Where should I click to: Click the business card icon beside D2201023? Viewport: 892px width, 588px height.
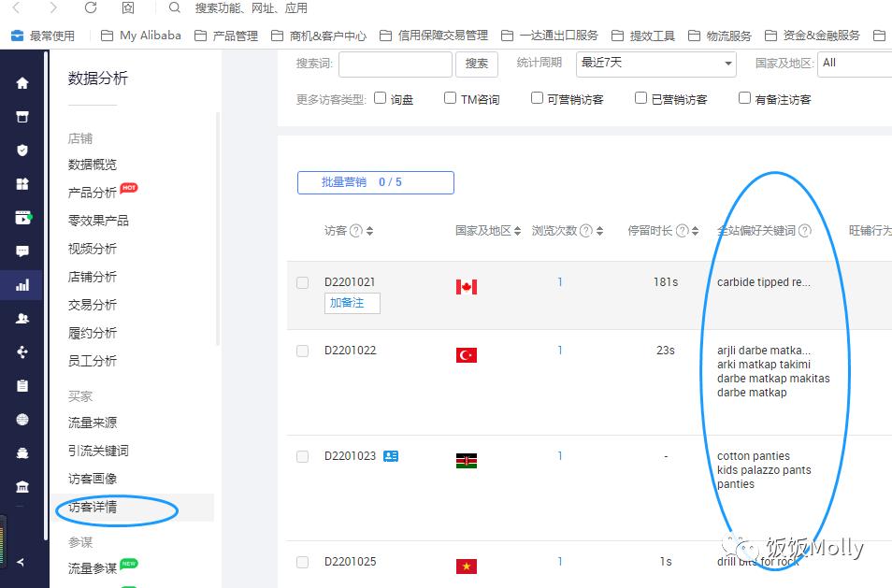tap(391, 456)
